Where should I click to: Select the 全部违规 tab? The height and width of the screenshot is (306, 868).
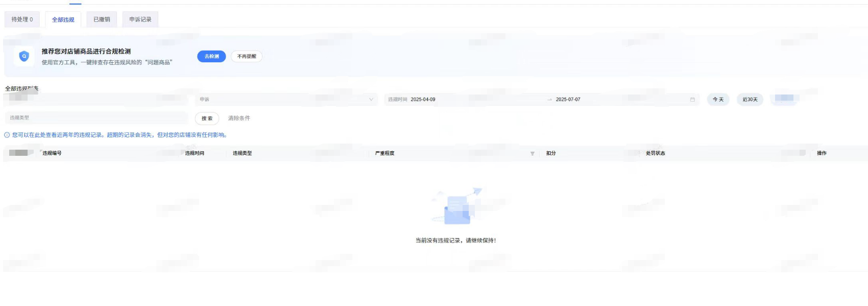[63, 19]
